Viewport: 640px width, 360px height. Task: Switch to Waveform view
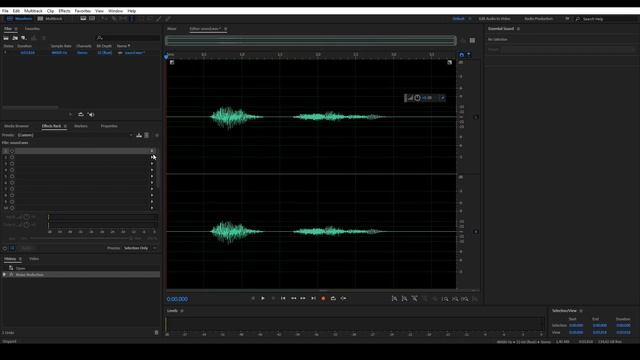19,19
